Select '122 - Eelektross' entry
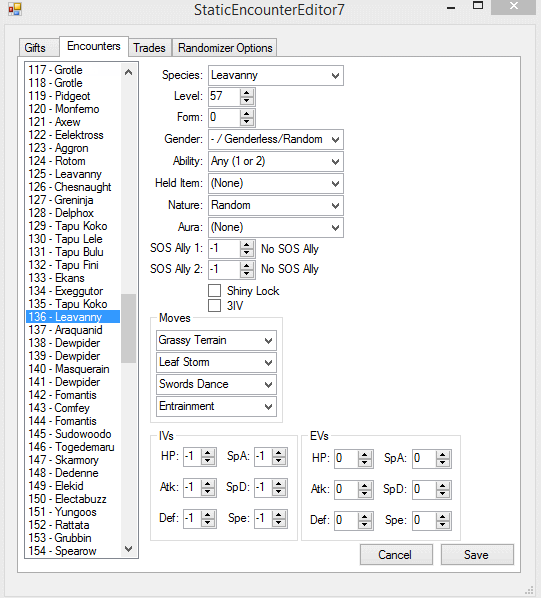Screen dimensions: 541x598 [73, 135]
